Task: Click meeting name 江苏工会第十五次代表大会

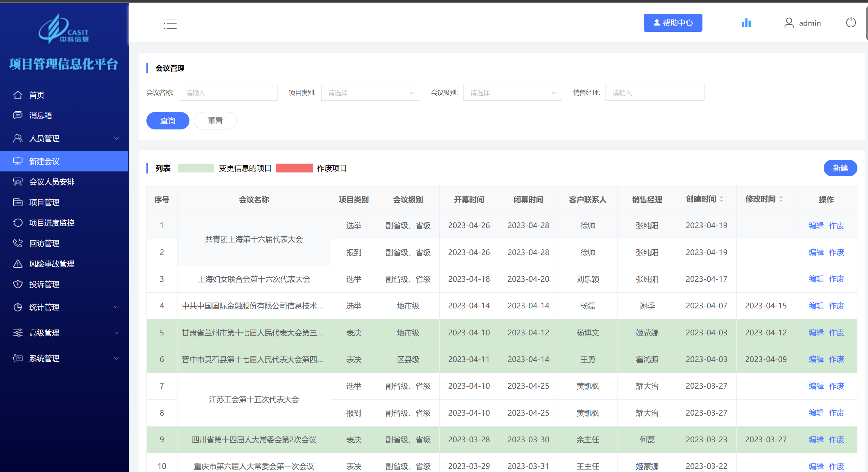Action: pos(254,399)
